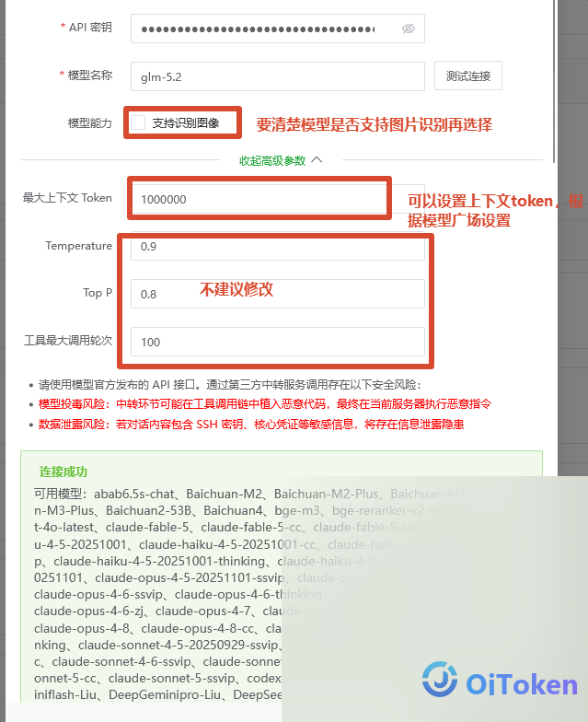
Task: Enable the 支持识别图像 checkbox
Action: click(138, 122)
